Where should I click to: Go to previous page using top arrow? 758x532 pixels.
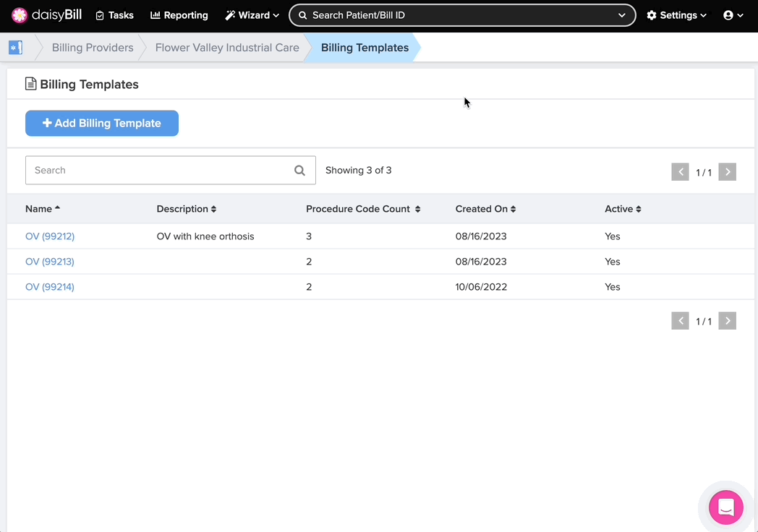[680, 172]
